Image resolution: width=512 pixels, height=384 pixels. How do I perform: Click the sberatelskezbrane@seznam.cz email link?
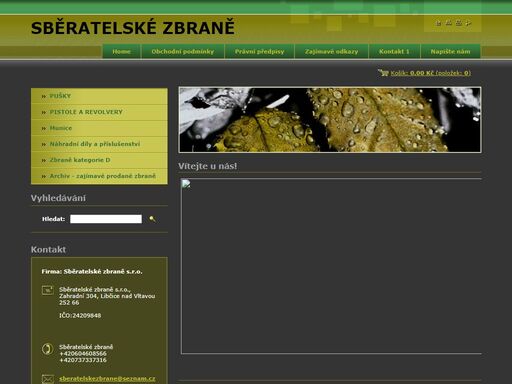coord(107,379)
